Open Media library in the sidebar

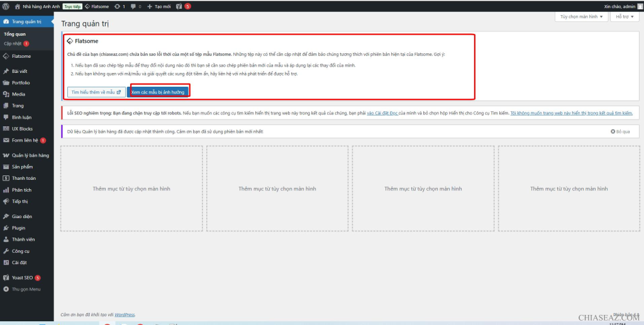click(x=18, y=94)
